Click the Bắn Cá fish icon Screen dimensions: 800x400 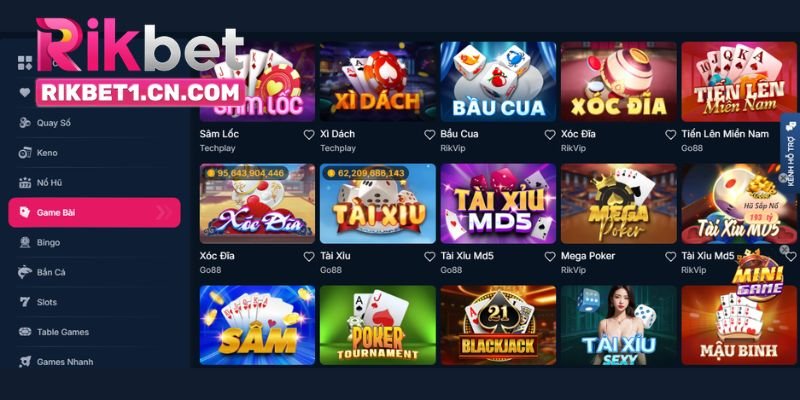pyautogui.click(x=25, y=272)
